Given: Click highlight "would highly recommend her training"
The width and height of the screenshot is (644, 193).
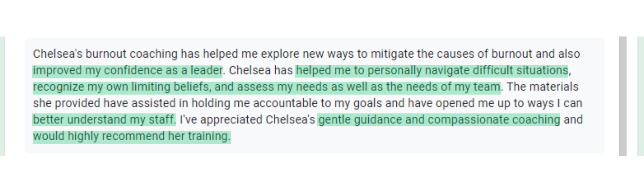Looking at the screenshot, I should (131, 136).
